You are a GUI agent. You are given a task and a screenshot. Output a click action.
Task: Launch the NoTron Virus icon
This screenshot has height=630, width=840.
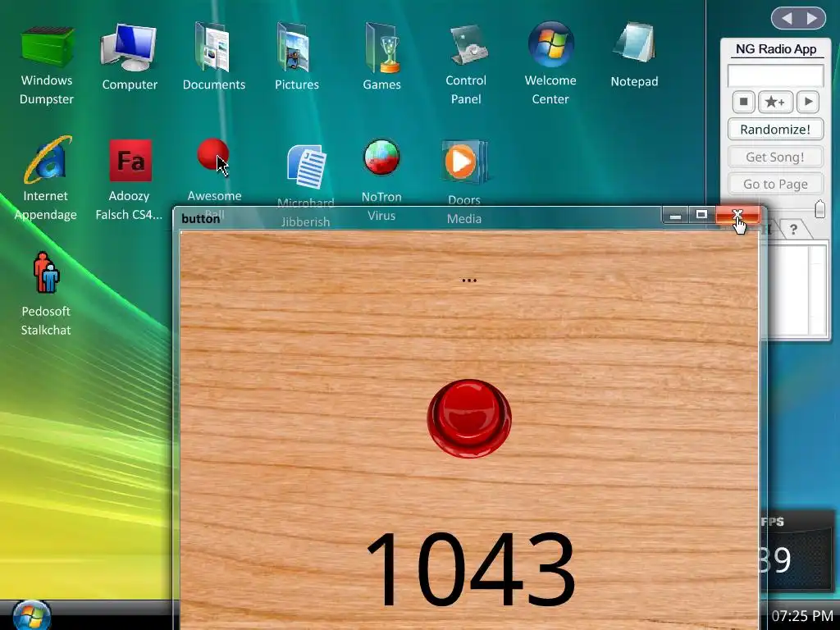[x=381, y=157]
